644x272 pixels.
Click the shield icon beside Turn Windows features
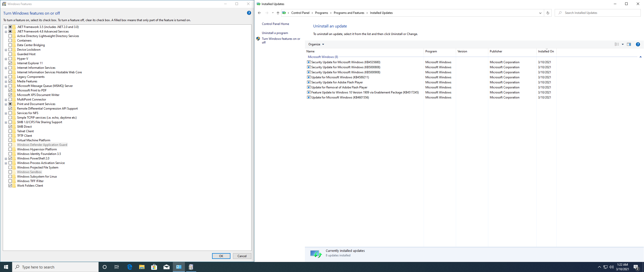click(258, 39)
